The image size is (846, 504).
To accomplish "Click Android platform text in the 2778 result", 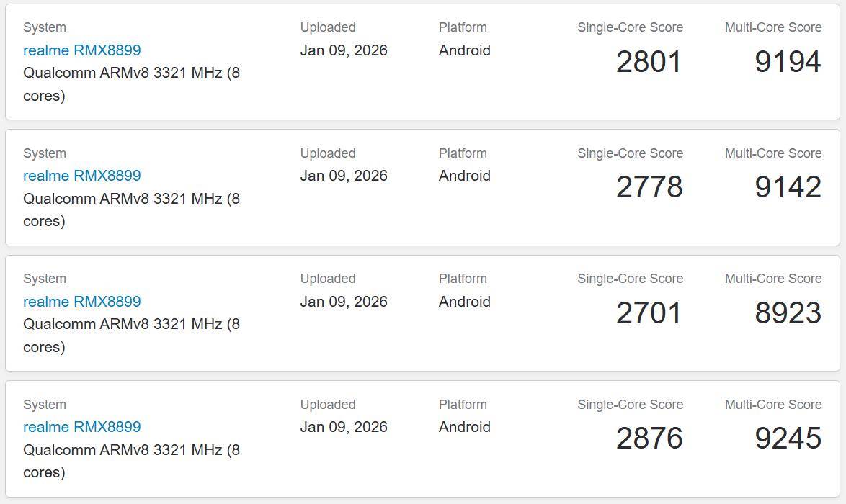I will 464,176.
